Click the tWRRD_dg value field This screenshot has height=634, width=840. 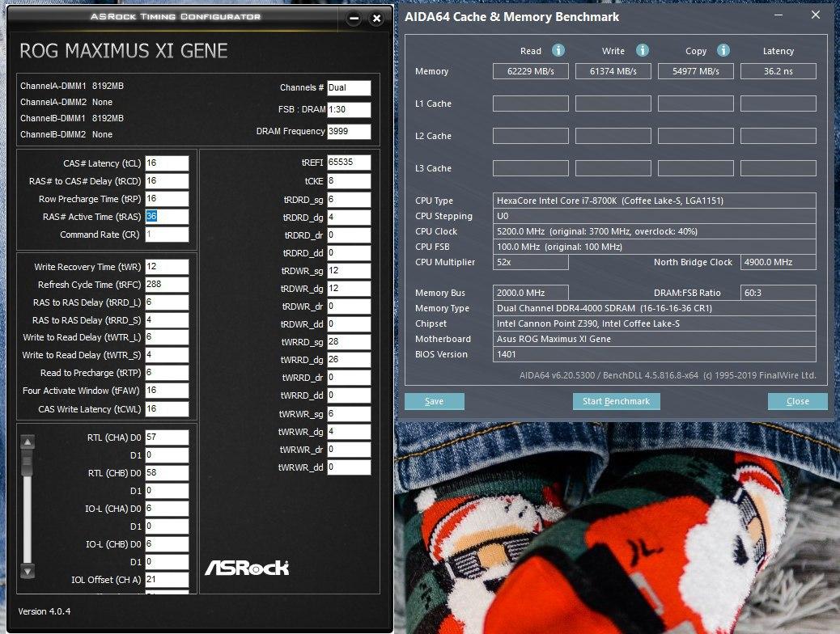coord(350,360)
